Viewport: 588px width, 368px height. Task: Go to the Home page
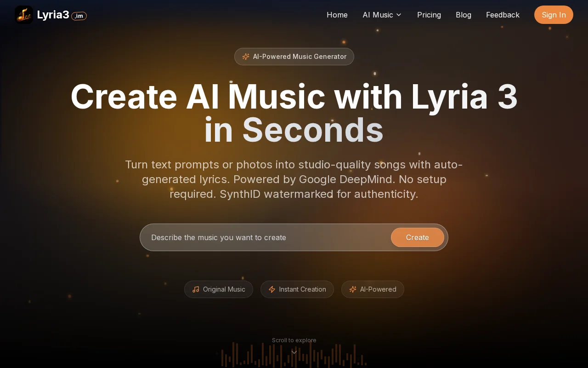point(337,15)
